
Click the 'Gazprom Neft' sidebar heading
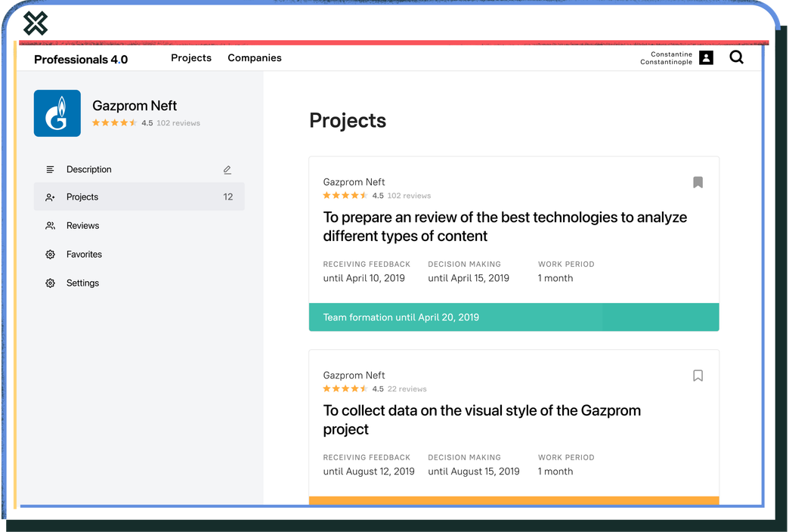tap(135, 106)
